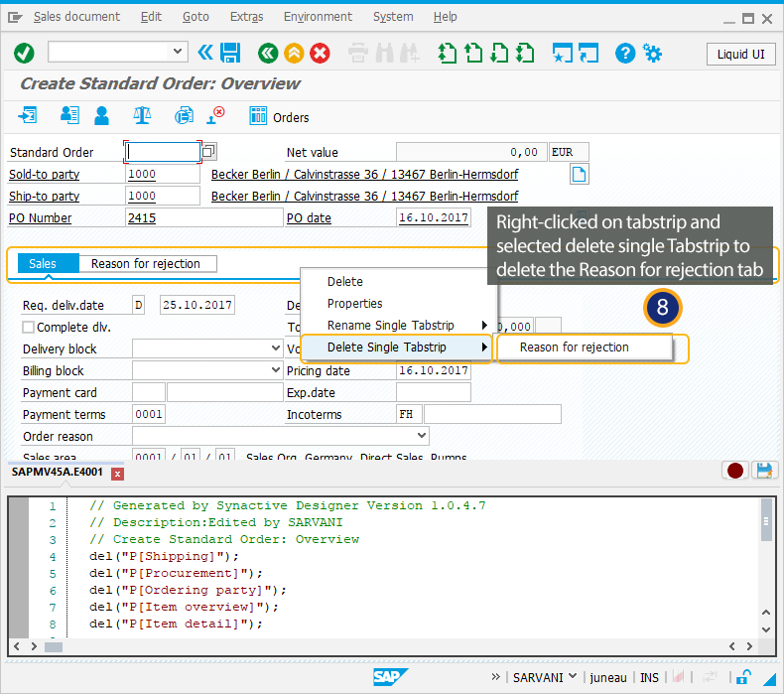Click the Payment terms field 0001
Image resolution: width=784 pixels, height=694 pixels.
(x=149, y=414)
